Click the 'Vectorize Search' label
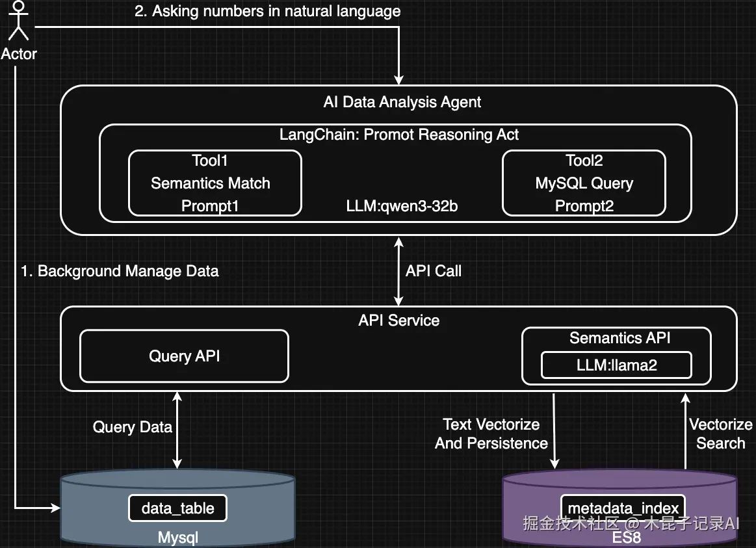Viewport: 756px width, 548px height. [721, 434]
